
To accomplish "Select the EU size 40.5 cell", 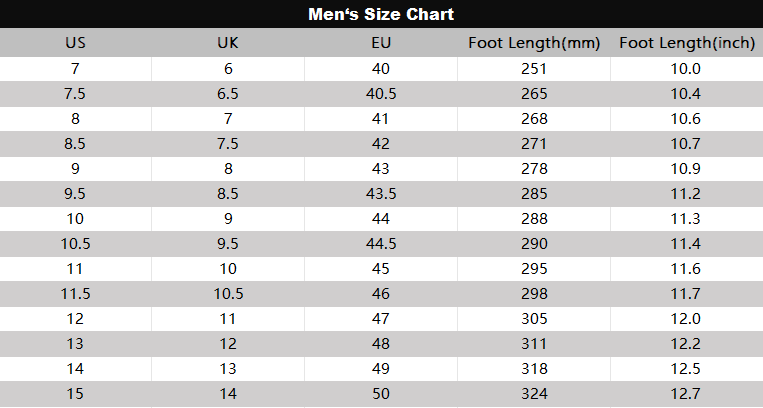I will pos(381,94).
